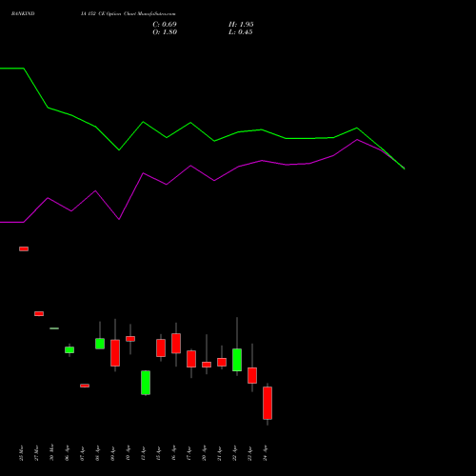Select the 20 Apr date label

pyautogui.click(x=204, y=453)
